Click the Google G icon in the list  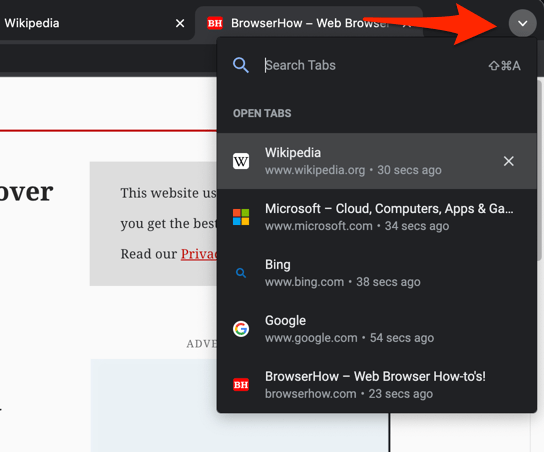pyautogui.click(x=241, y=329)
